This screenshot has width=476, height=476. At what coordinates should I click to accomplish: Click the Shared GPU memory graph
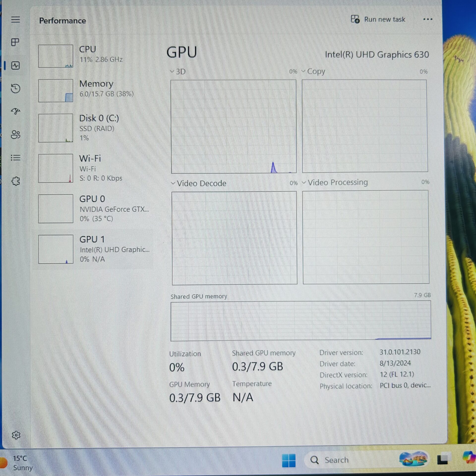coord(301,321)
